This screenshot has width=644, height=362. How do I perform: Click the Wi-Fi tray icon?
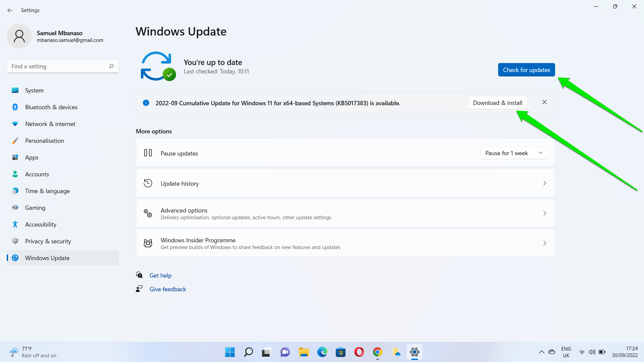tap(582, 352)
